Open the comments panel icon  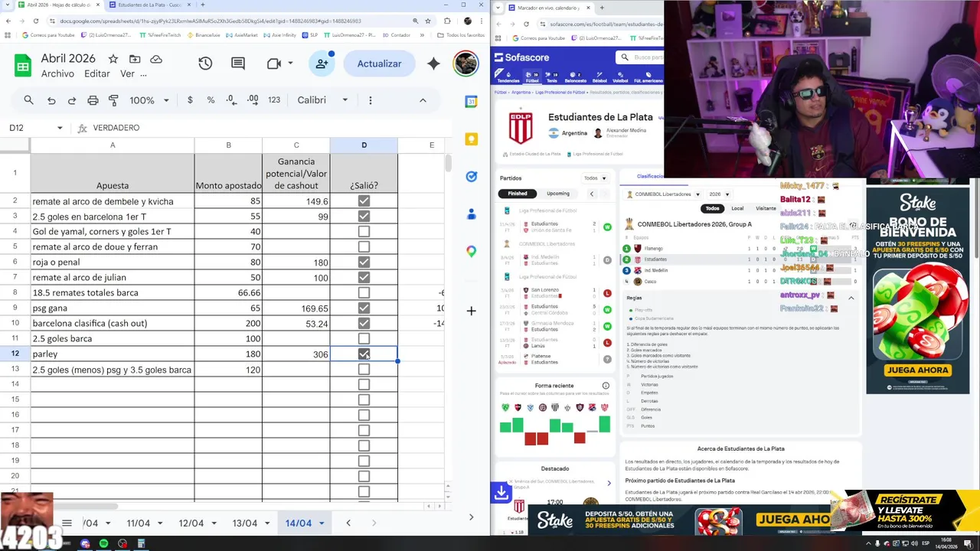pyautogui.click(x=238, y=64)
